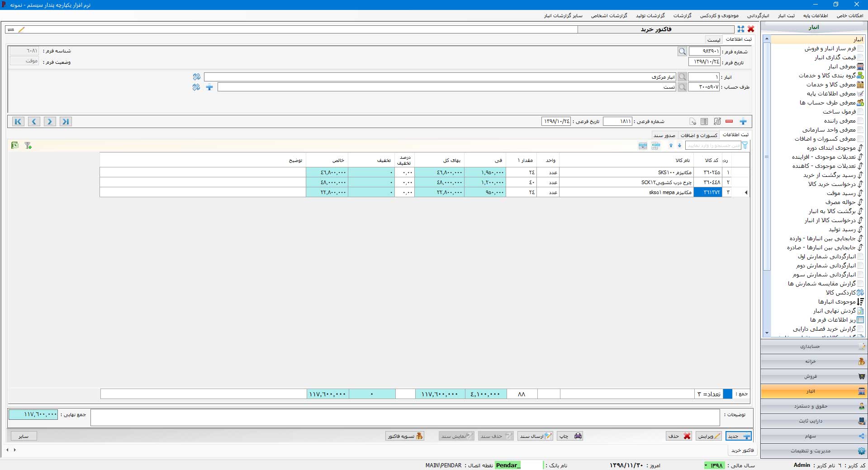Click the collapse lines icon at the top-left bar
Viewport: 868px width, 470px height.
[x=11, y=29]
